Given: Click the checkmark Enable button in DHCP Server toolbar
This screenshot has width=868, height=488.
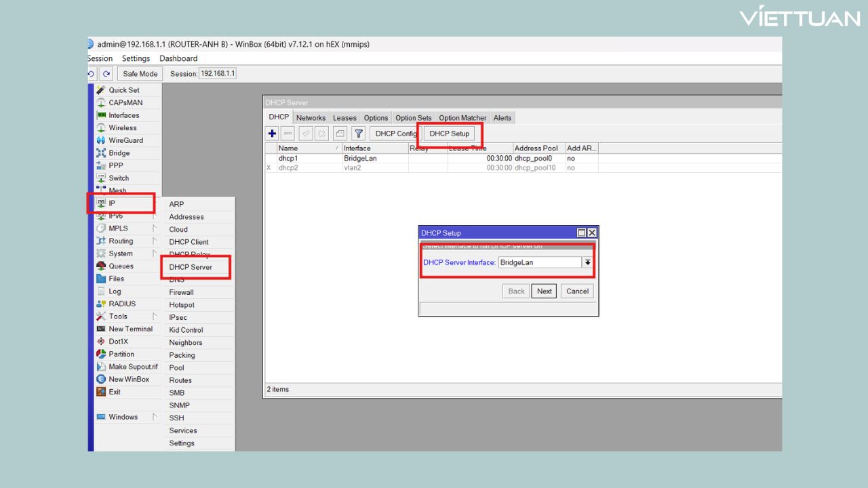Looking at the screenshot, I should pyautogui.click(x=306, y=134).
